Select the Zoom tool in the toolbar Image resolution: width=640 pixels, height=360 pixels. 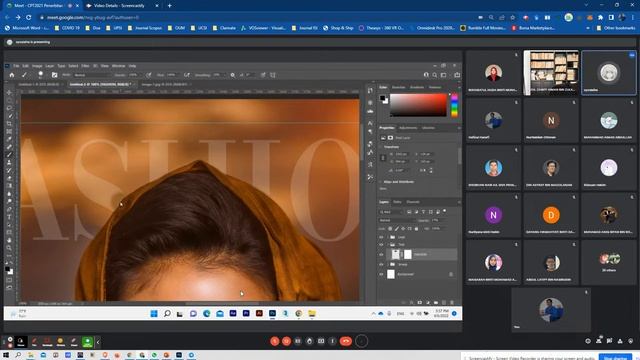(x=9, y=248)
